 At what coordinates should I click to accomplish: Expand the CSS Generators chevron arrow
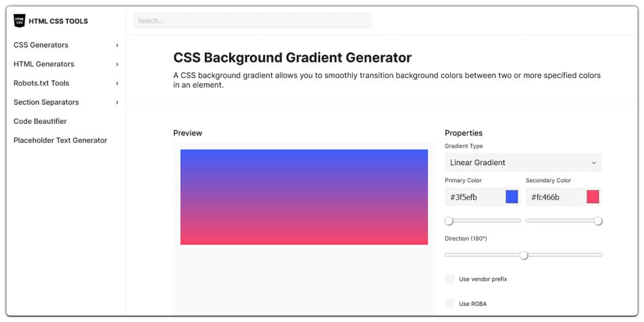point(117,45)
